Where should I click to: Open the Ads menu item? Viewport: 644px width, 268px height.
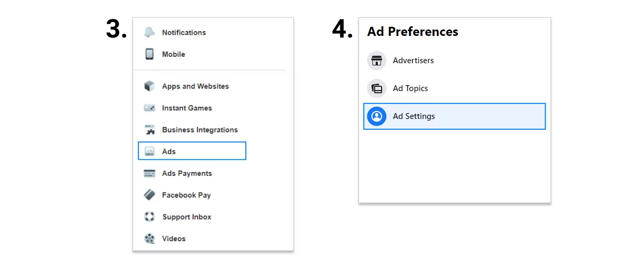pos(192,151)
